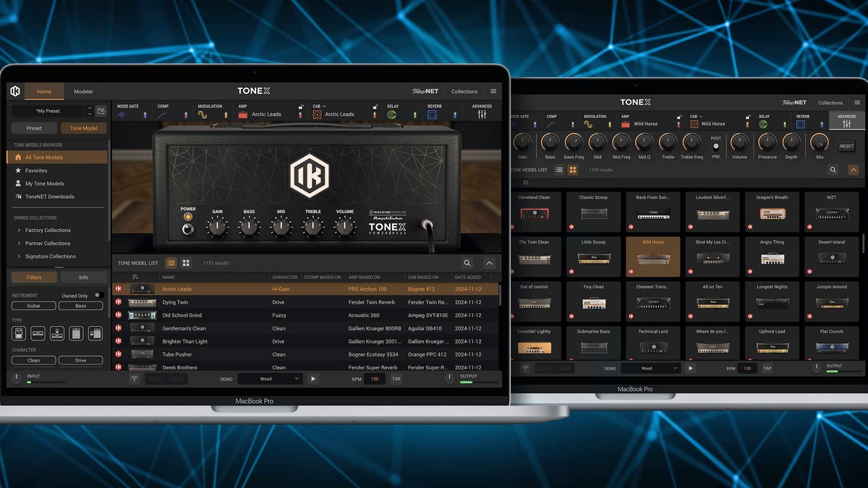Select stomp pedal type filter icon
Viewport: 868px width, 488px height.
tap(19, 333)
